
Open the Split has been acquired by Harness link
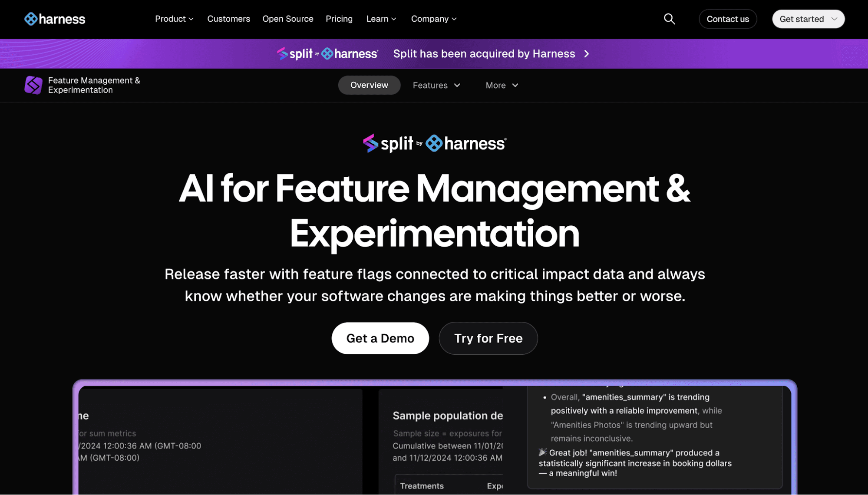484,54
